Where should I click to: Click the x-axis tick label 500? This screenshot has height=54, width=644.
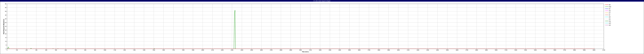(x=56, y=50)
